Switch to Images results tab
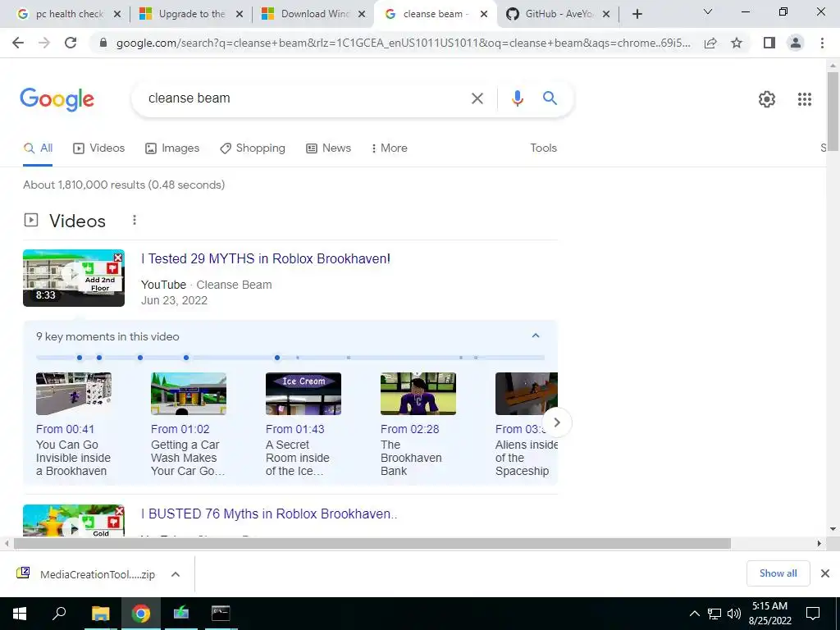The width and height of the screenshot is (840, 630). click(x=172, y=148)
